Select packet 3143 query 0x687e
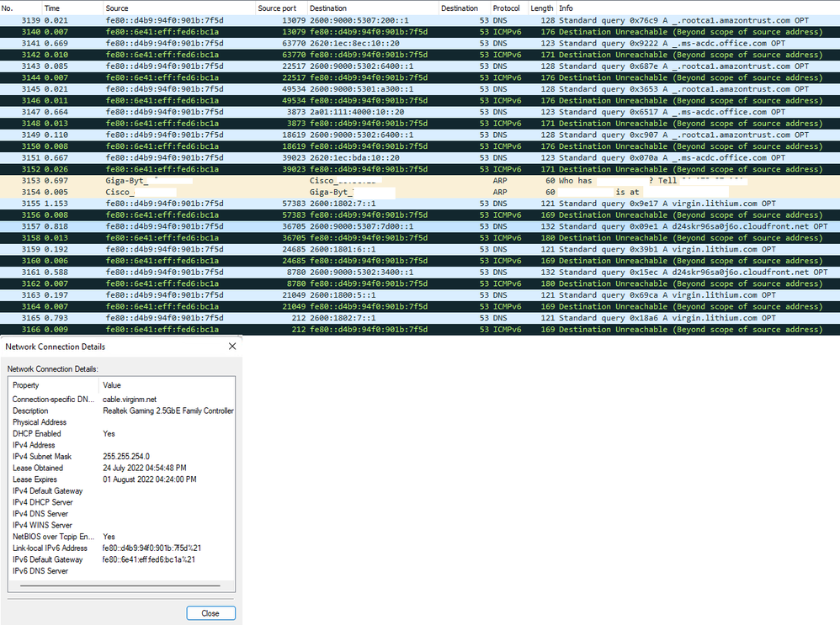The height and width of the screenshot is (625, 840). click(x=420, y=66)
